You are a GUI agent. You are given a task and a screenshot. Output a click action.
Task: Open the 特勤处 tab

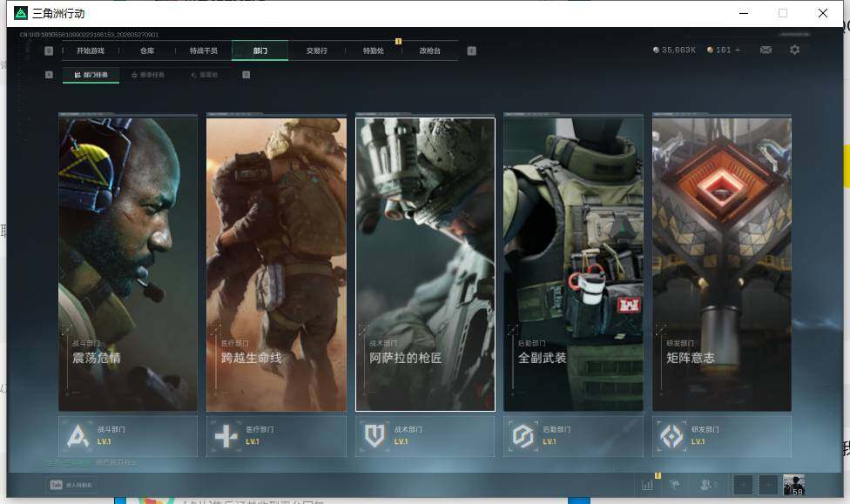(x=373, y=50)
